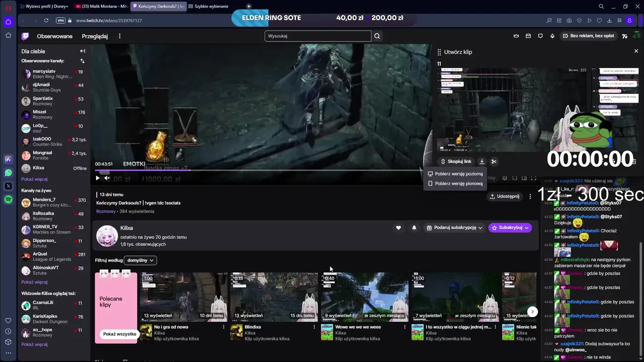The image size is (644, 362).
Task: Click Bez reklam, bez opłat button
Action: tap(588, 36)
